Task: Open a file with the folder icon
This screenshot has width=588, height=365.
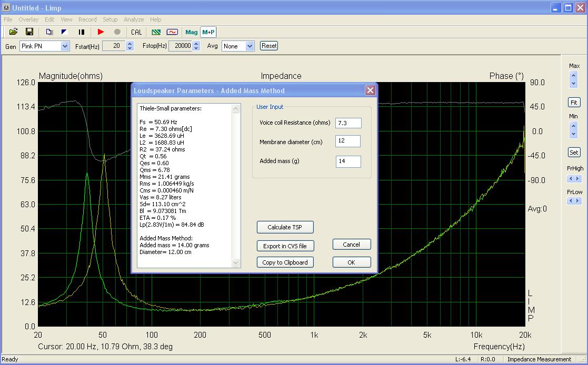Action: (x=13, y=32)
